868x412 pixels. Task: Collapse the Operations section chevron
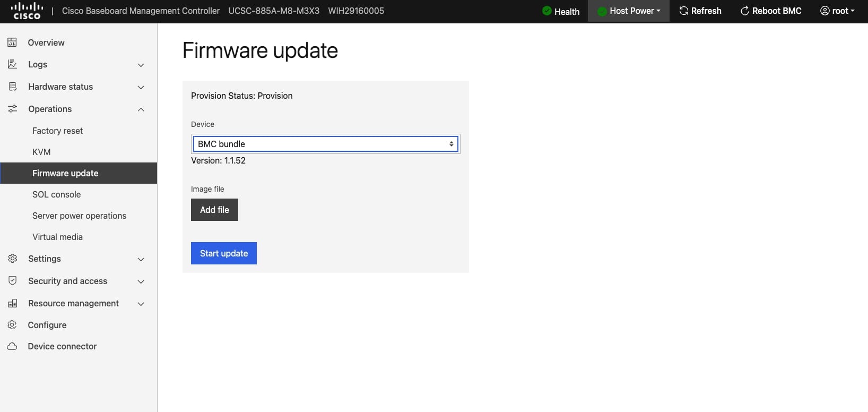(141, 109)
